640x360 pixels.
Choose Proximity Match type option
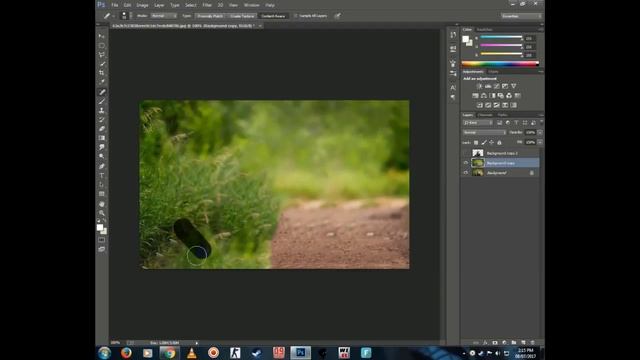(x=210, y=16)
